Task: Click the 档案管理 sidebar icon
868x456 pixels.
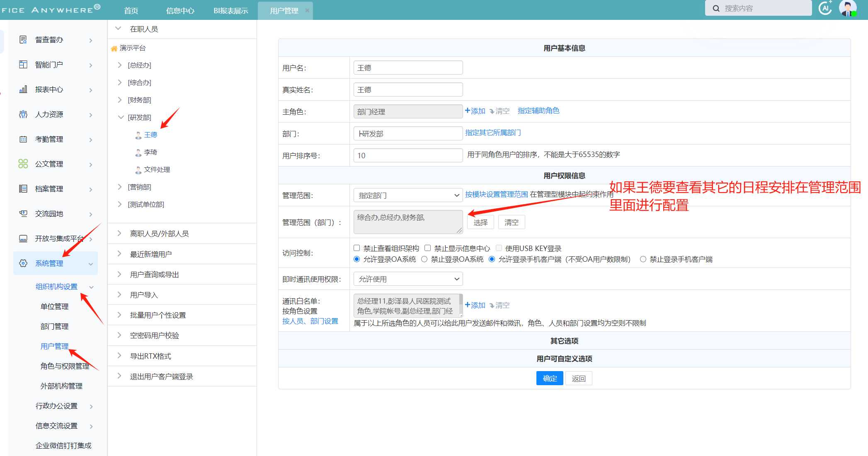Action: [x=23, y=189]
